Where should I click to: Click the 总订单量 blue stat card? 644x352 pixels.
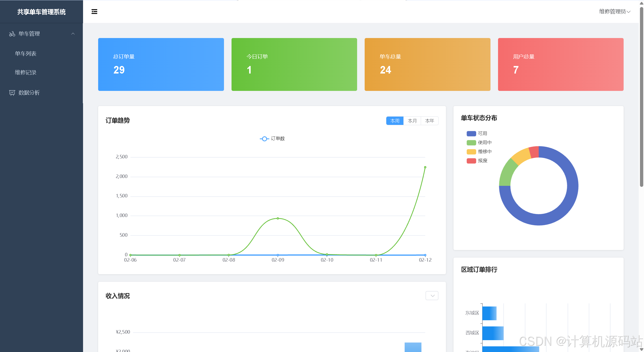tap(161, 64)
